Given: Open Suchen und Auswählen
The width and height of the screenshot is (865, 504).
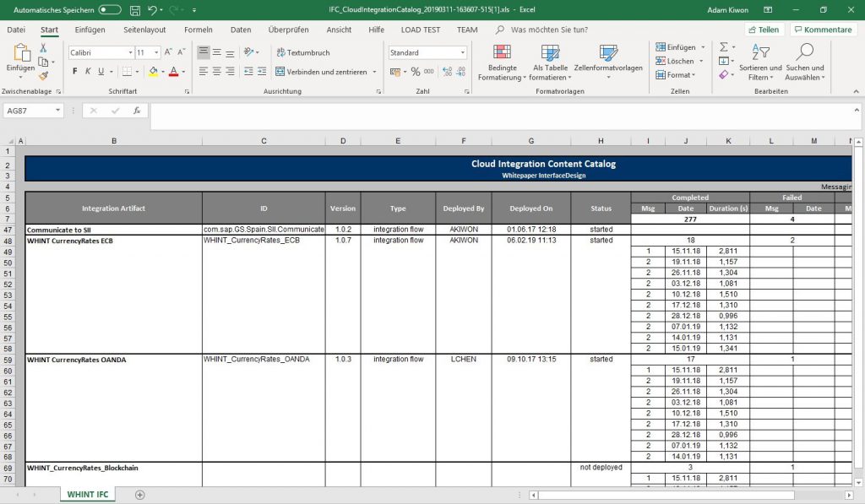Looking at the screenshot, I should click(x=805, y=62).
